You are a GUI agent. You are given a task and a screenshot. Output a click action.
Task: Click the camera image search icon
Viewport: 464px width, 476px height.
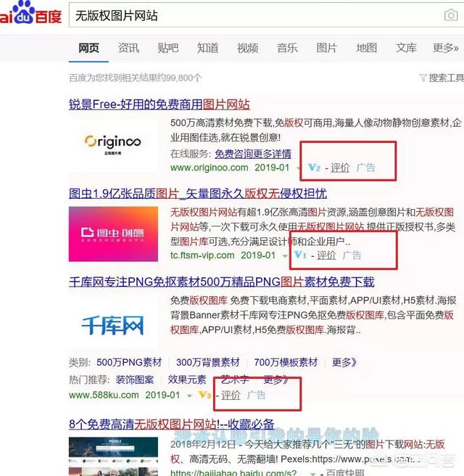(451, 15)
